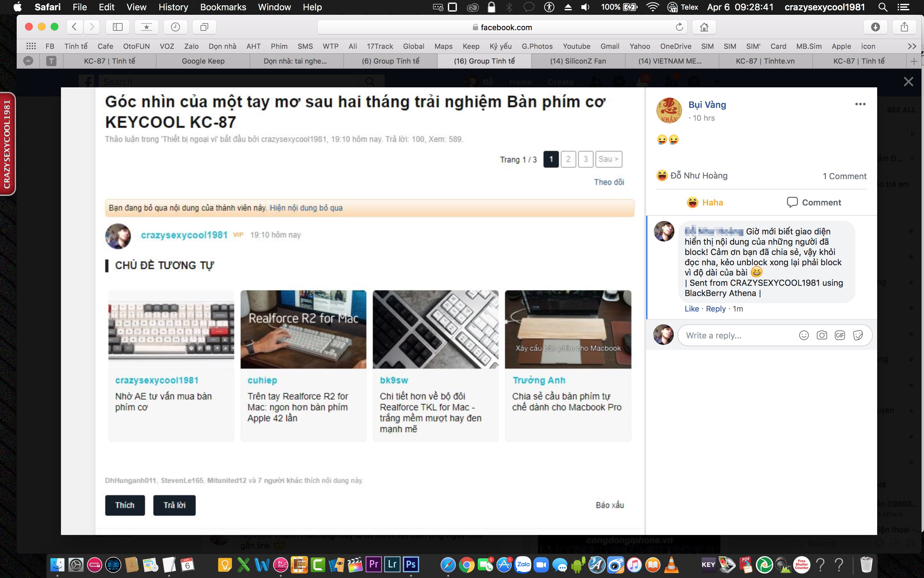Image resolution: width=924 pixels, height=578 pixels.
Task: Open the History menu
Action: point(173,7)
